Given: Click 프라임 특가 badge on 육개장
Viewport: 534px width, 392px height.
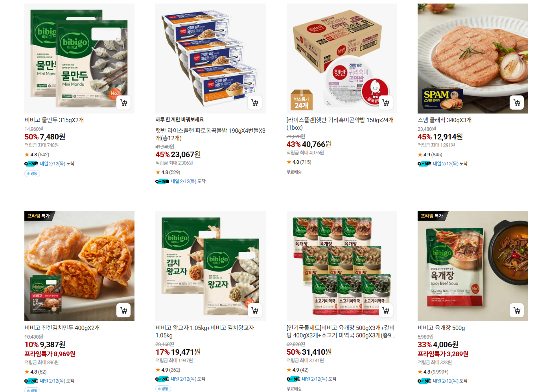Looking at the screenshot, I should [x=432, y=216].
